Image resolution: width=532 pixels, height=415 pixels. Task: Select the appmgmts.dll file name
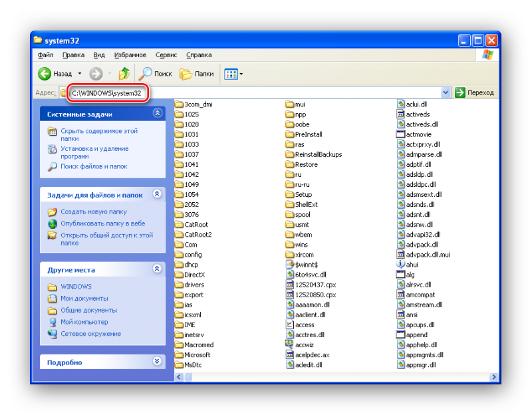424,354
